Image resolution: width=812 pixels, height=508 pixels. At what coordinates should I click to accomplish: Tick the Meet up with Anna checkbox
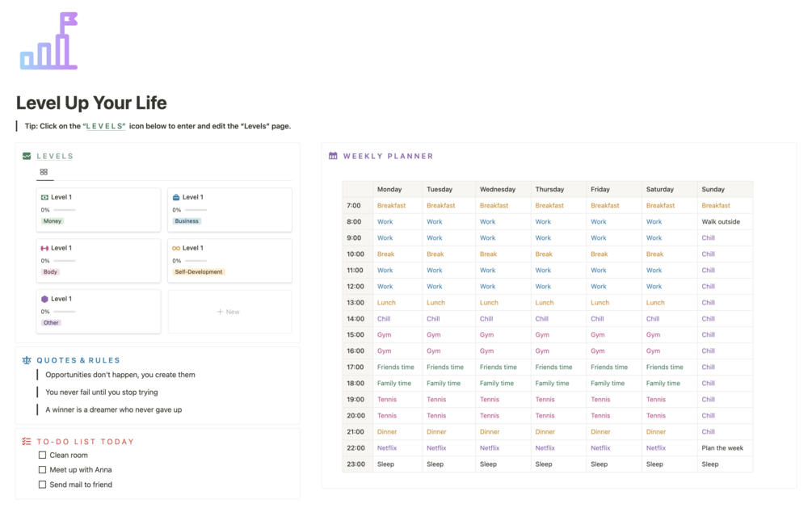click(x=43, y=469)
